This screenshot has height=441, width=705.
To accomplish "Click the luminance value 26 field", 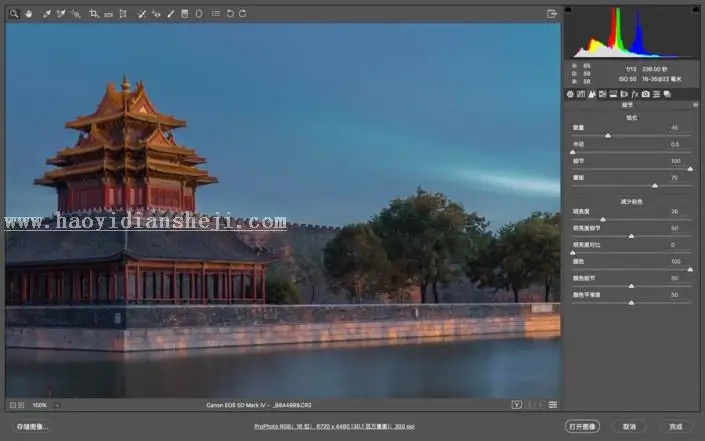I will point(674,211).
